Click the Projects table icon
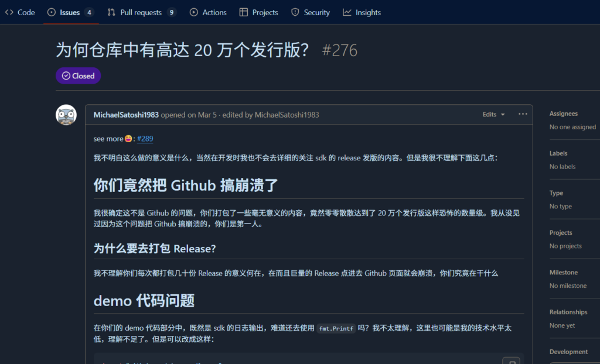 click(244, 12)
